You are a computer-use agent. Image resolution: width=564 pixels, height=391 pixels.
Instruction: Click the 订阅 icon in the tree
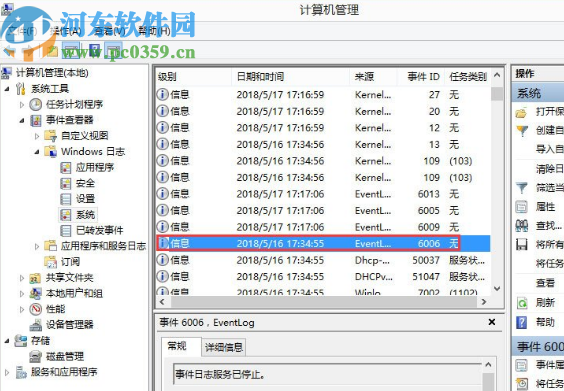click(50, 262)
